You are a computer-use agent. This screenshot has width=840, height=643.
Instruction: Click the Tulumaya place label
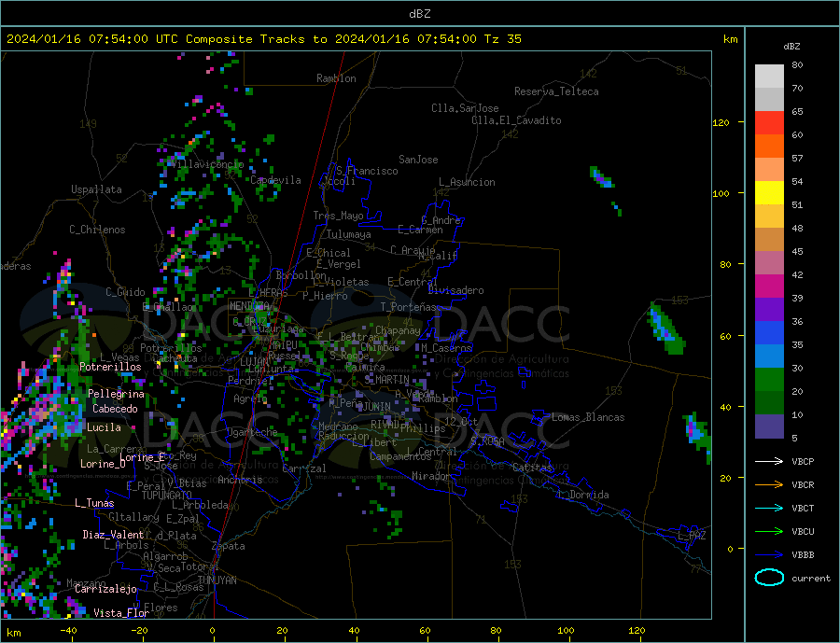pos(349,234)
